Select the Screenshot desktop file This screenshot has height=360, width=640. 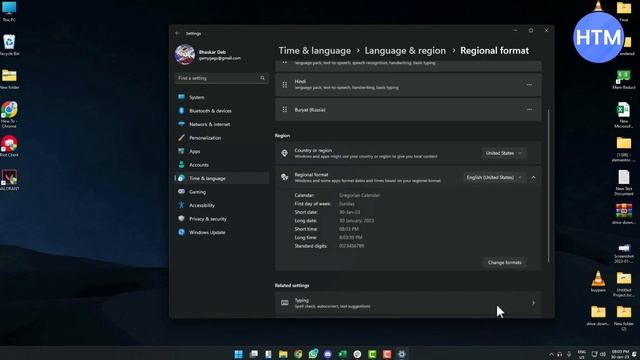pos(623,253)
